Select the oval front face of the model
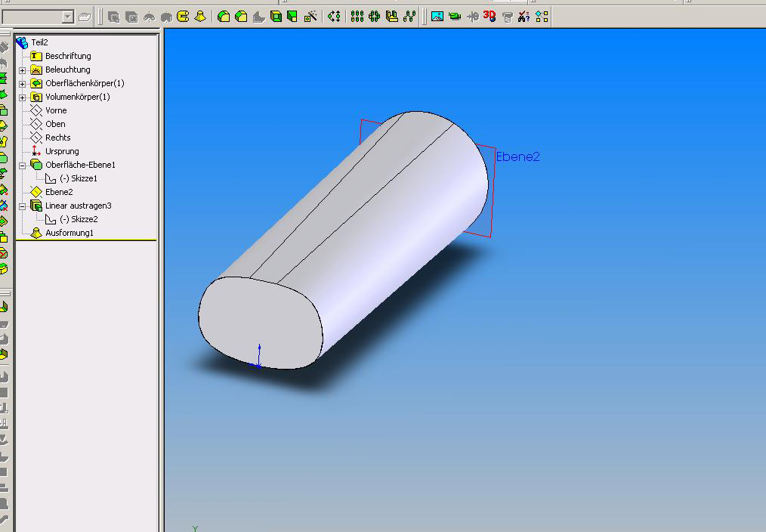This screenshot has height=532, width=766. click(261, 323)
